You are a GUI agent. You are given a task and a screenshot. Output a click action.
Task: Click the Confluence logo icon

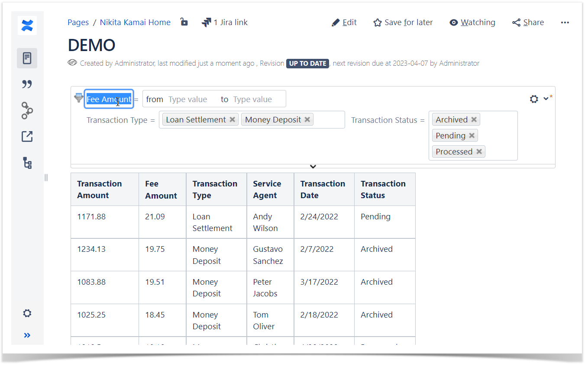click(27, 26)
